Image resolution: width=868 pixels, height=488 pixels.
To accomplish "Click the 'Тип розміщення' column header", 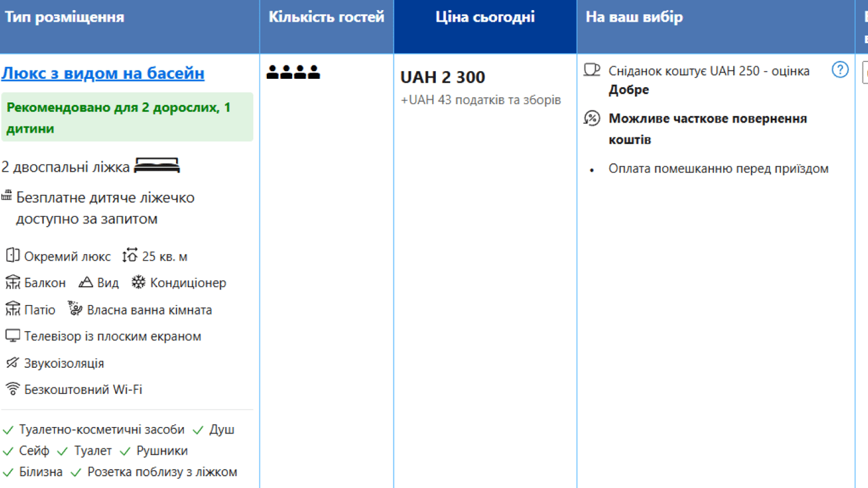I will (64, 17).
